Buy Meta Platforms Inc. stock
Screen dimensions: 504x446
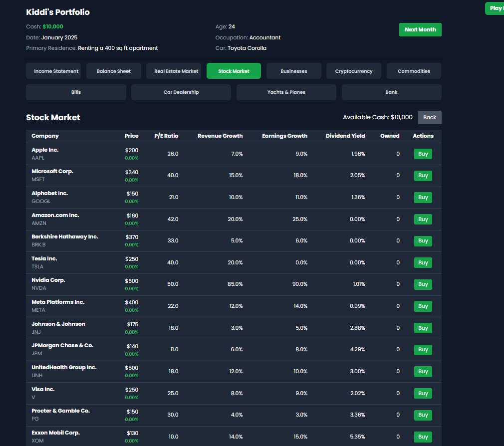423,306
